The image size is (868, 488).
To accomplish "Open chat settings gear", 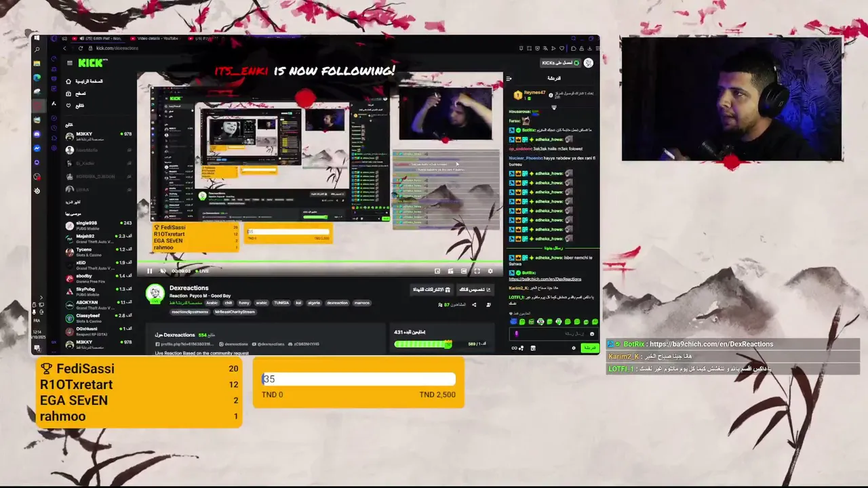I will [x=574, y=348].
